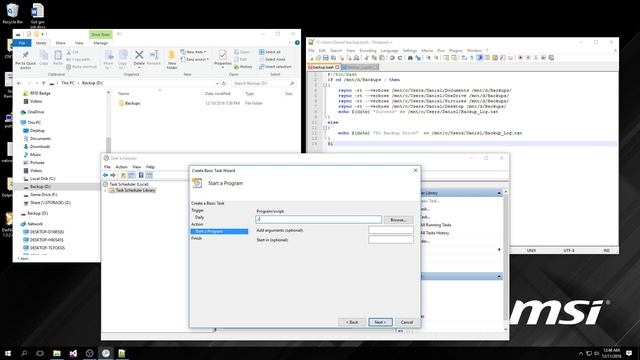Open Easy access dropdown in Explorer ribbon
Image resolution: width=640 pixels, height=360 pixels.
(195, 59)
